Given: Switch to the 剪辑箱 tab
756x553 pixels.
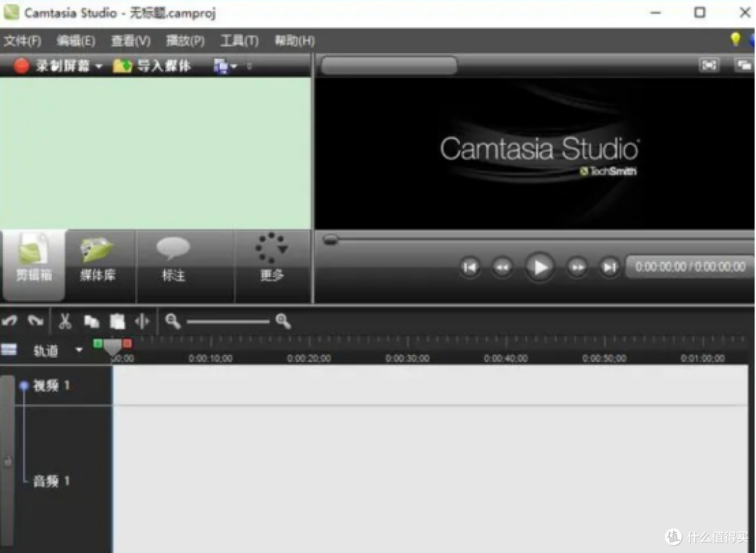Looking at the screenshot, I should click(34, 264).
